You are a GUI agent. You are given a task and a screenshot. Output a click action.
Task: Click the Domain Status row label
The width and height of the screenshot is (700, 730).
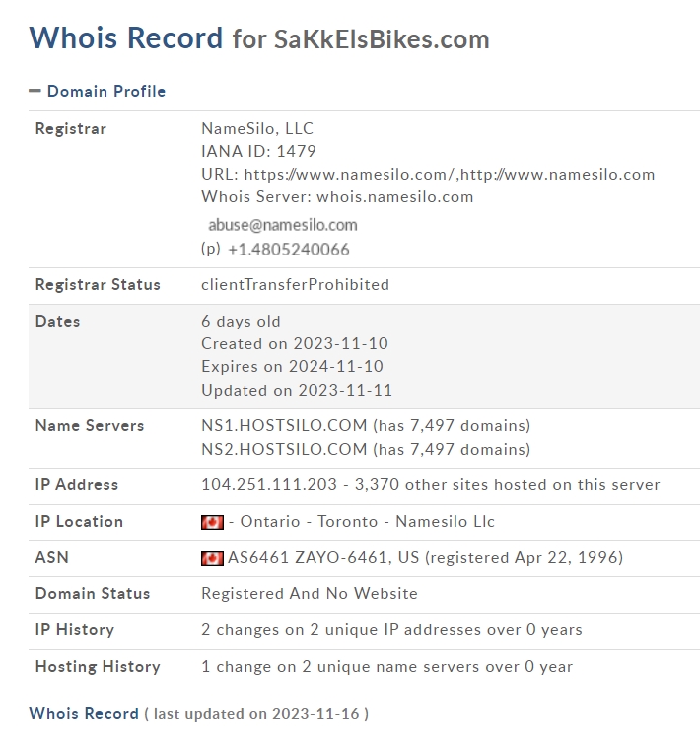point(93,594)
